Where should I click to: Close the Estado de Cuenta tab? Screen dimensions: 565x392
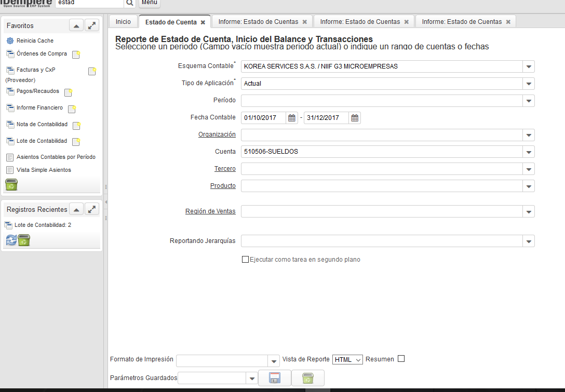pyautogui.click(x=203, y=22)
